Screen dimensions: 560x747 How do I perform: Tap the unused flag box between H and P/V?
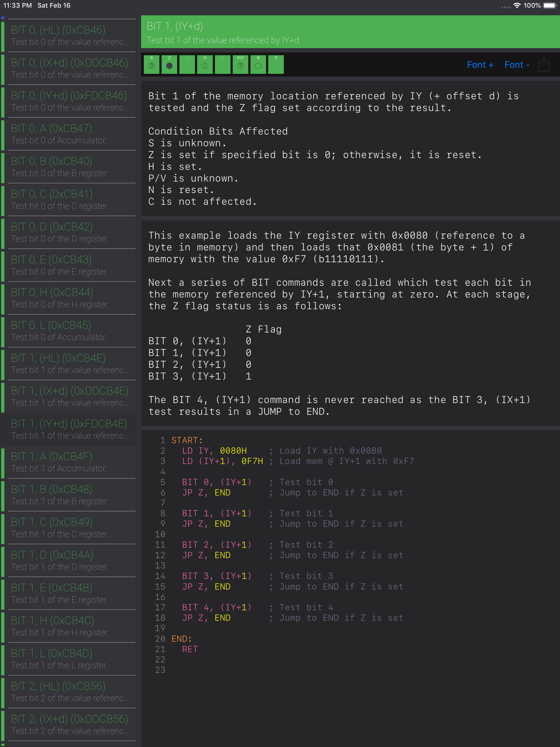(223, 65)
